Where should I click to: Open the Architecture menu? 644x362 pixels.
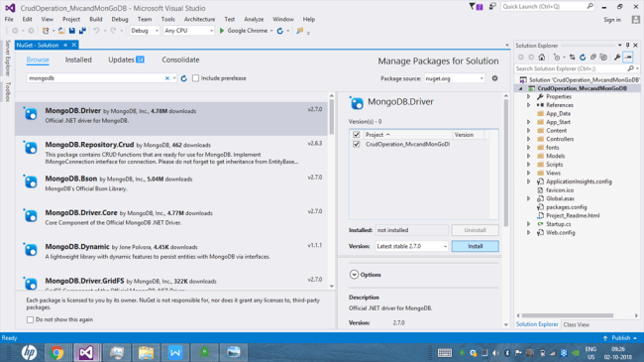tap(199, 19)
